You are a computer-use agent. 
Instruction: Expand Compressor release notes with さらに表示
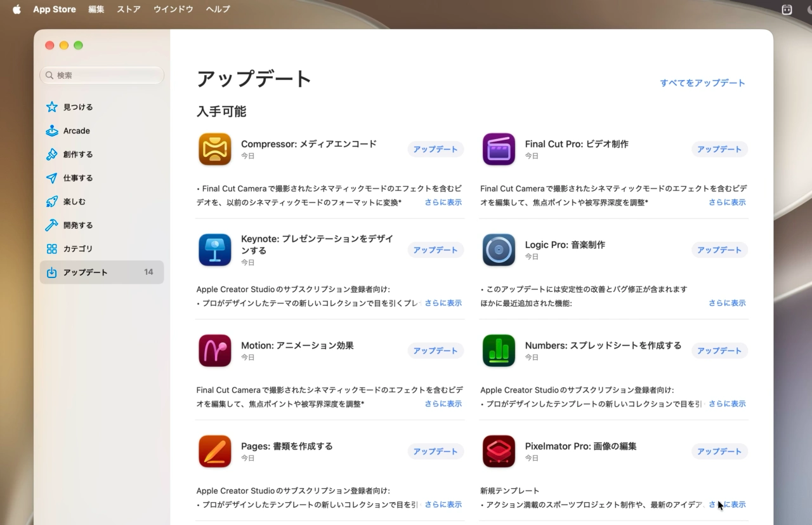coord(443,203)
